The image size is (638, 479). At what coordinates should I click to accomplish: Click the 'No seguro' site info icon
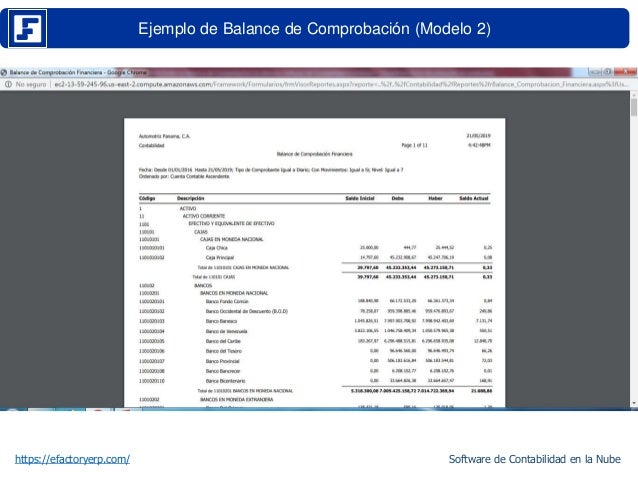click(8, 84)
